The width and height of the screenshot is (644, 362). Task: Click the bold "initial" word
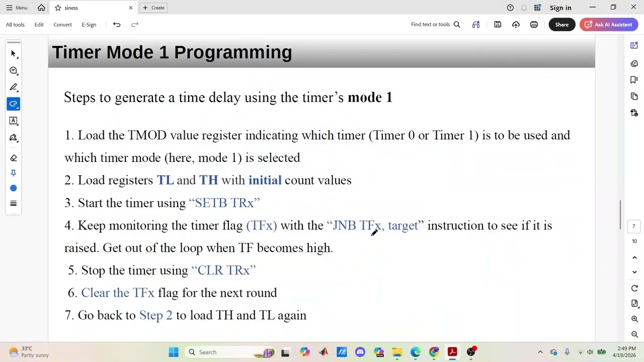265,180
